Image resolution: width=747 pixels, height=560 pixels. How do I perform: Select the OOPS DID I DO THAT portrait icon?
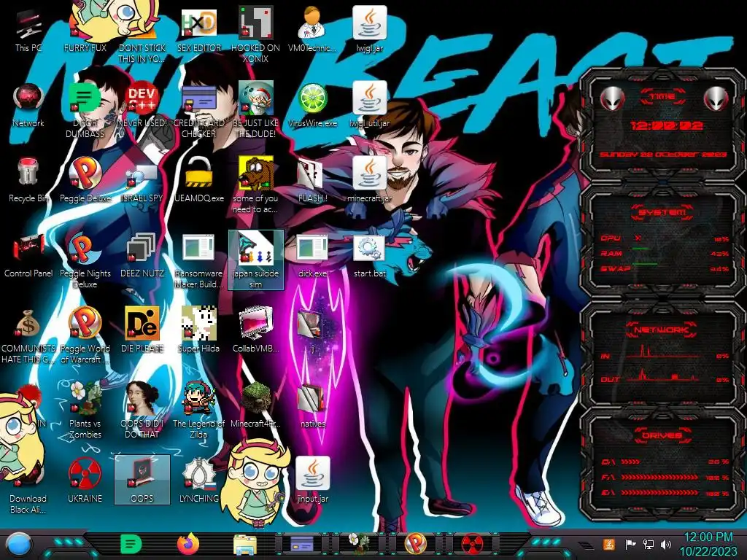pos(142,411)
